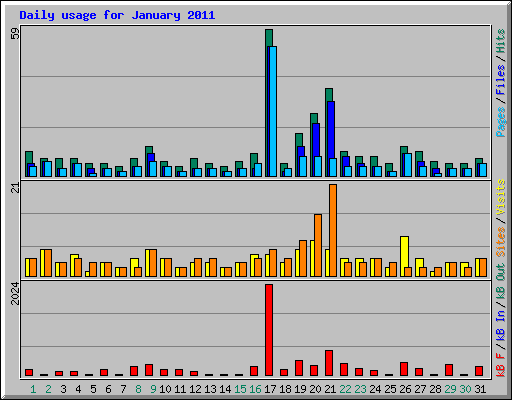This screenshot has height=400, width=512.
Task: Click the blue "Files" legend word
Action: coord(501,80)
